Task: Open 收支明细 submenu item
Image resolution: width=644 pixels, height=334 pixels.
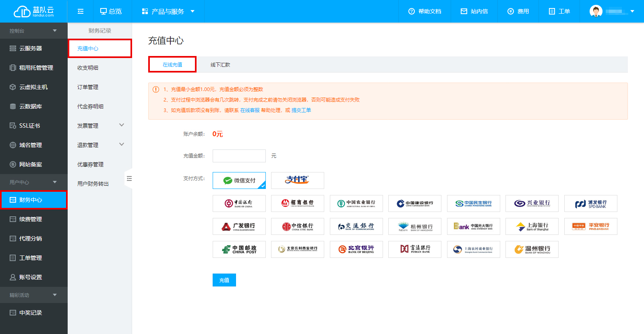Action: pyautogui.click(x=100, y=68)
